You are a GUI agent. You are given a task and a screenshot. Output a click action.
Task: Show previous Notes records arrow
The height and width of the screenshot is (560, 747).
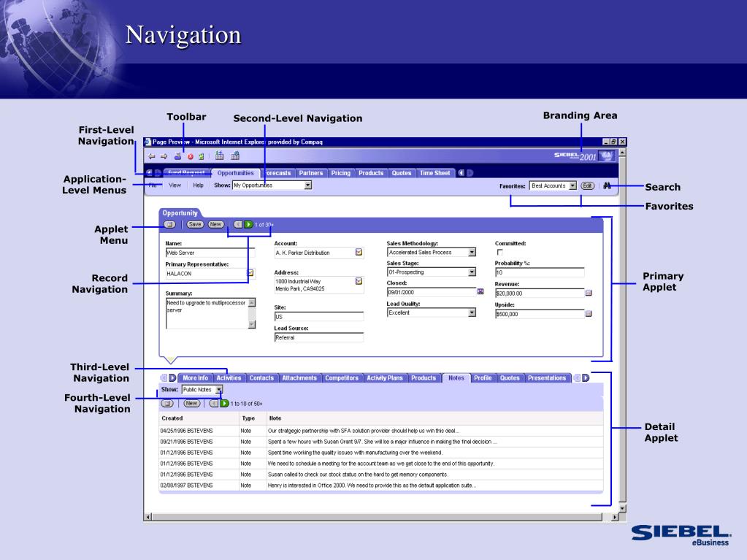coord(214,403)
